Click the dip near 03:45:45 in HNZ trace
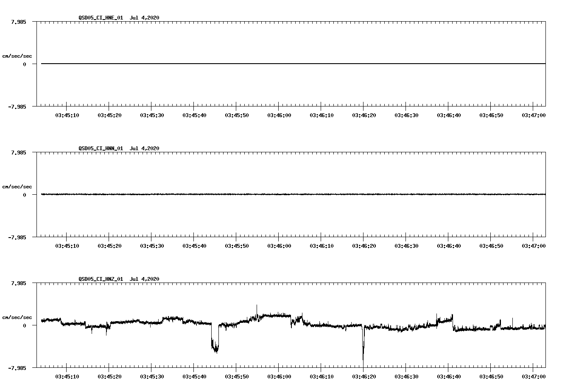Image resolution: width=576 pixels, height=392 pixels. pos(215,339)
